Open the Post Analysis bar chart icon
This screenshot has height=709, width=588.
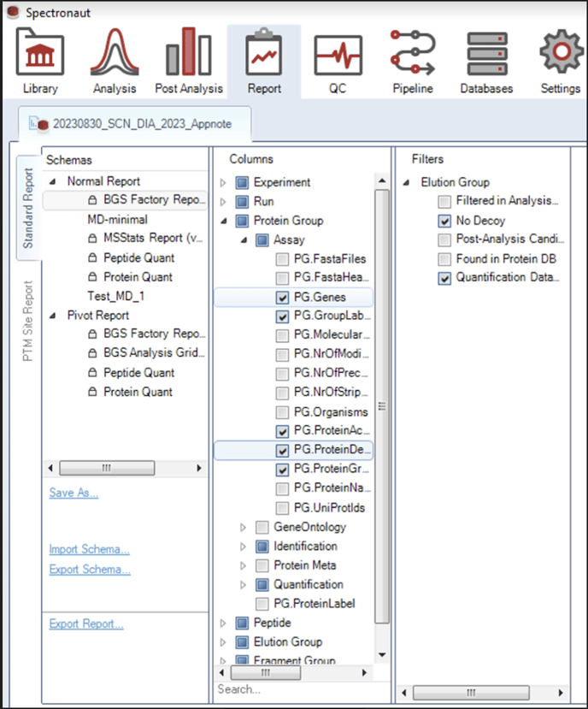click(189, 51)
